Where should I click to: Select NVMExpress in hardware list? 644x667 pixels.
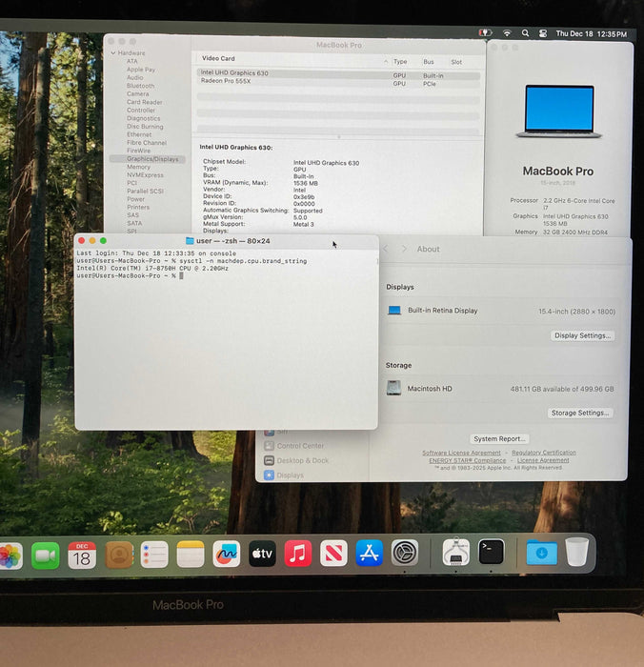point(145,174)
